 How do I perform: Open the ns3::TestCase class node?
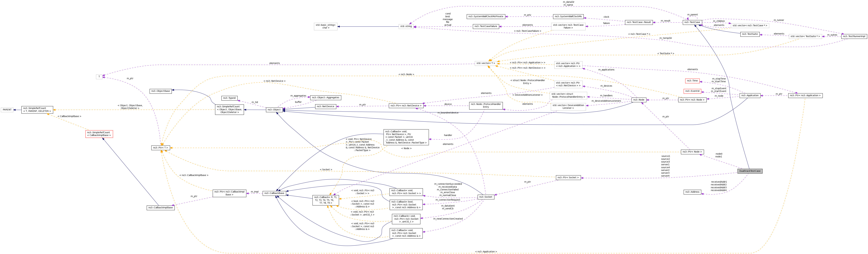pyautogui.click(x=692, y=22)
